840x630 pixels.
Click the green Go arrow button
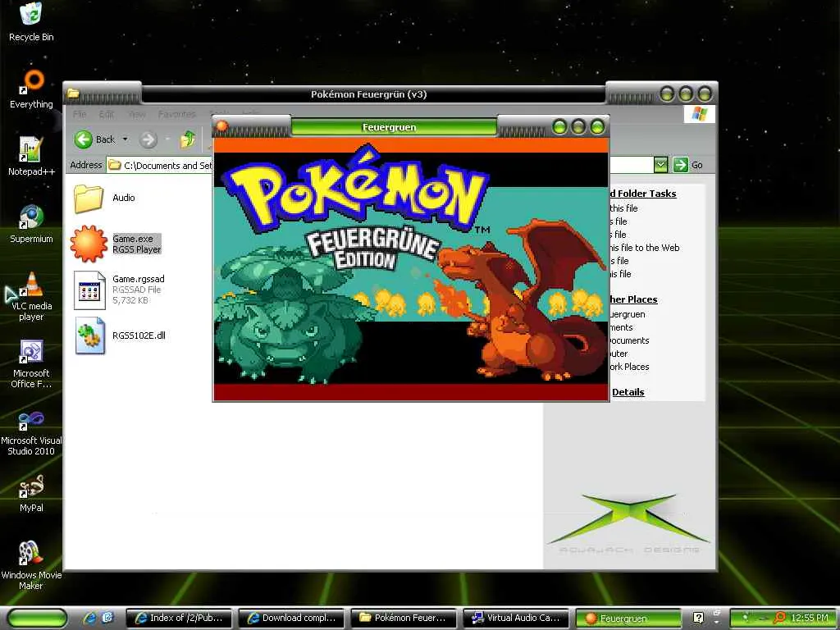tap(680, 165)
